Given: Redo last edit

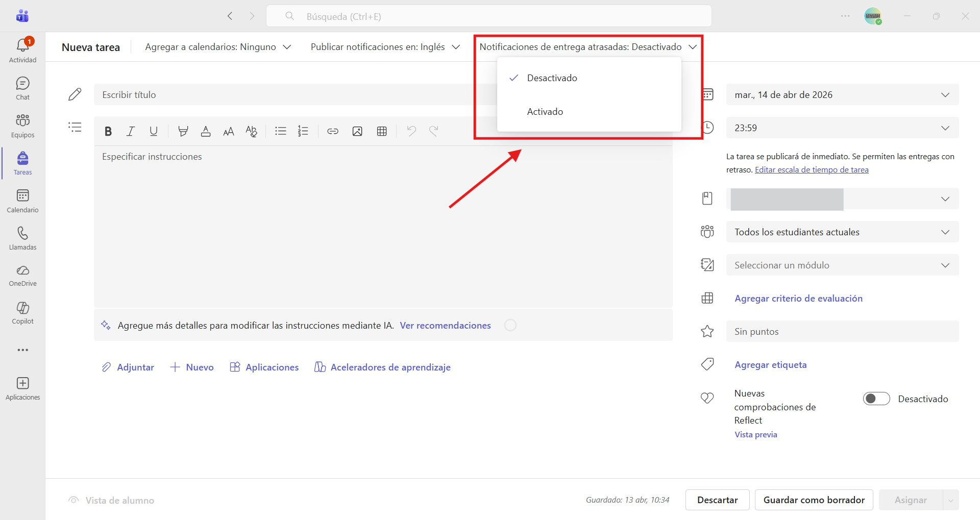Looking at the screenshot, I should tap(434, 131).
